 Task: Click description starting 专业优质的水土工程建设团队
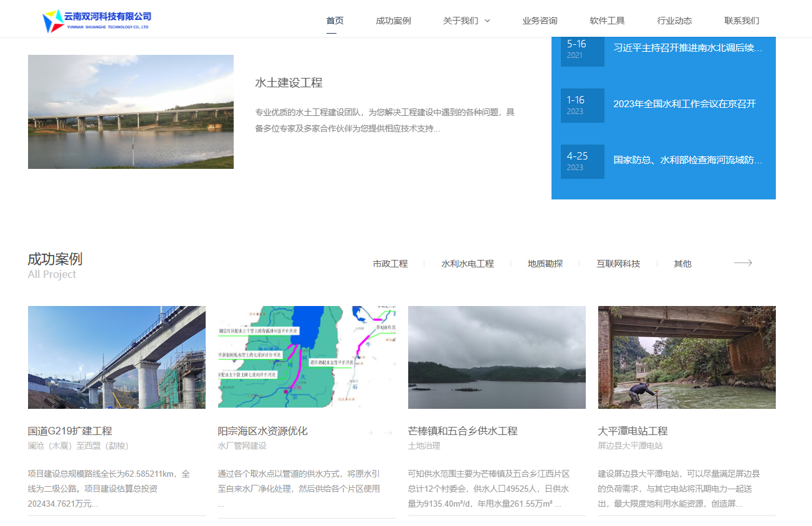[385, 120]
